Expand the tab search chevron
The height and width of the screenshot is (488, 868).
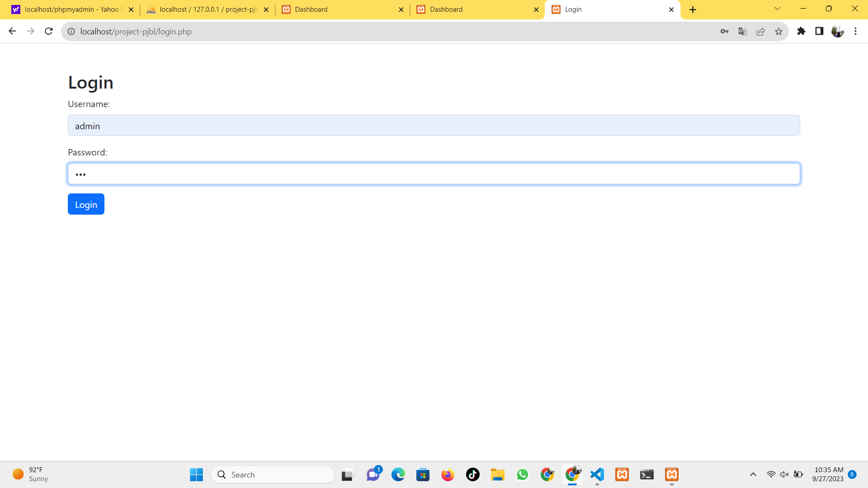coord(777,9)
